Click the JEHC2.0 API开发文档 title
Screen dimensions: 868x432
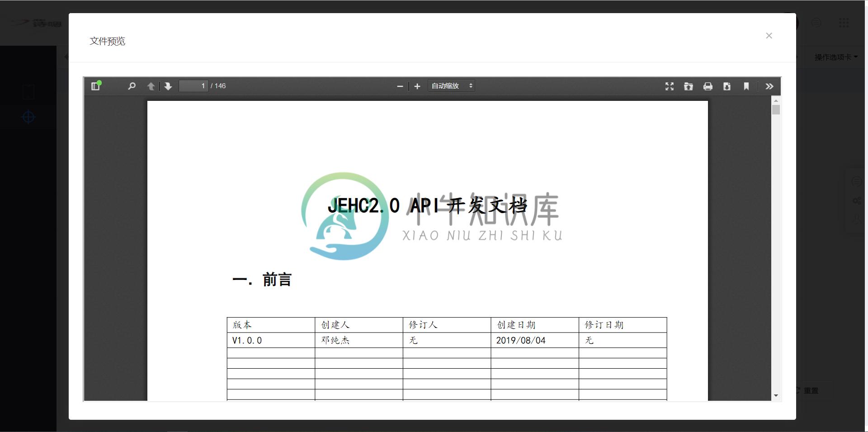click(428, 206)
